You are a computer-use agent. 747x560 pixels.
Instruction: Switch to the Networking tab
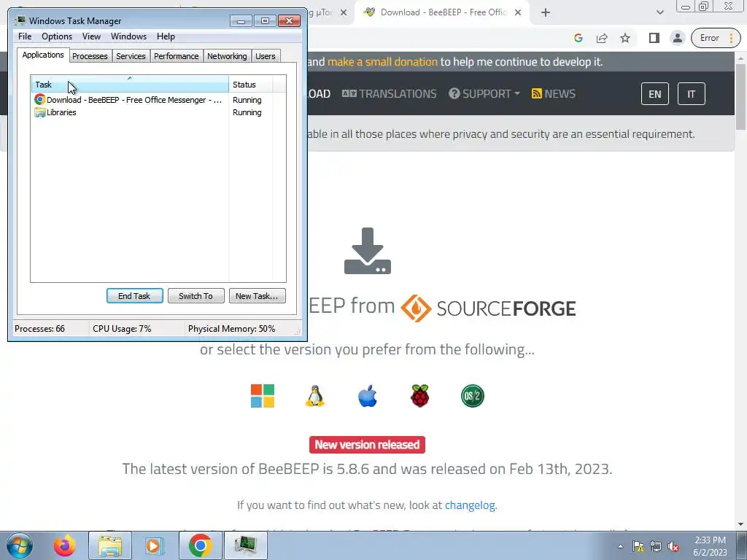[x=227, y=56]
